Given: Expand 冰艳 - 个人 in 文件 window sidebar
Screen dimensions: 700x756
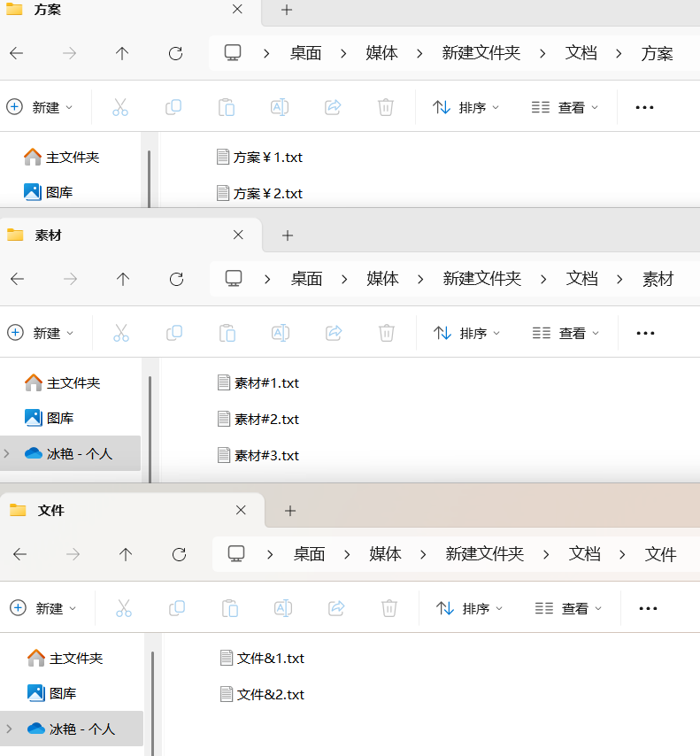Looking at the screenshot, I should [x=9, y=729].
